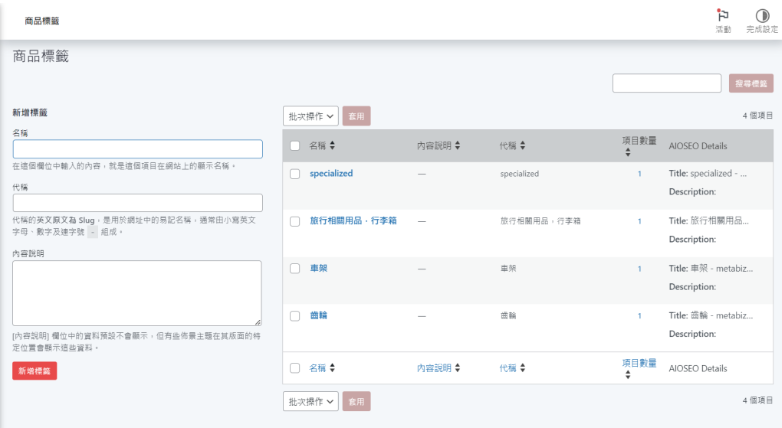Sort by 代稱 arrows in table footer
The height and width of the screenshot is (428, 782).
pos(522,368)
